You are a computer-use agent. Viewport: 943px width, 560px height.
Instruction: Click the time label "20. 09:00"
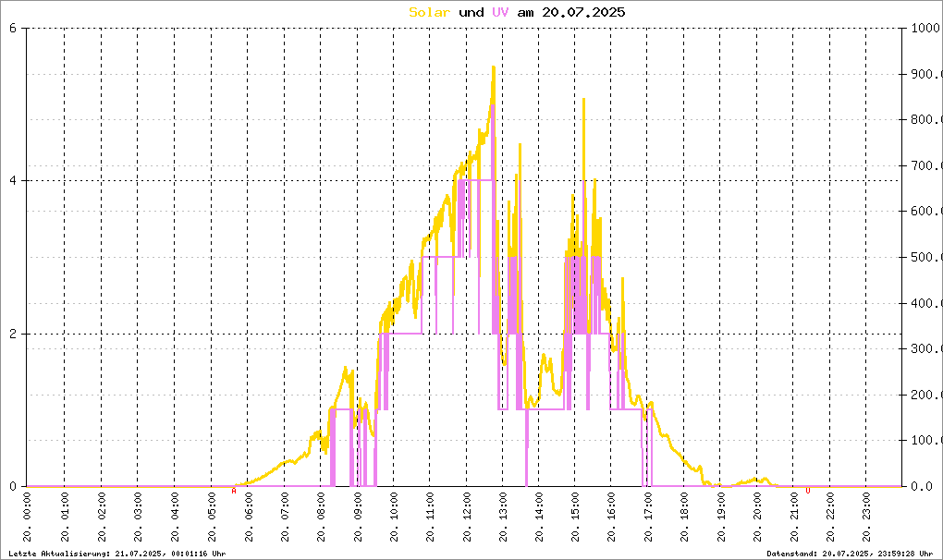point(357,517)
